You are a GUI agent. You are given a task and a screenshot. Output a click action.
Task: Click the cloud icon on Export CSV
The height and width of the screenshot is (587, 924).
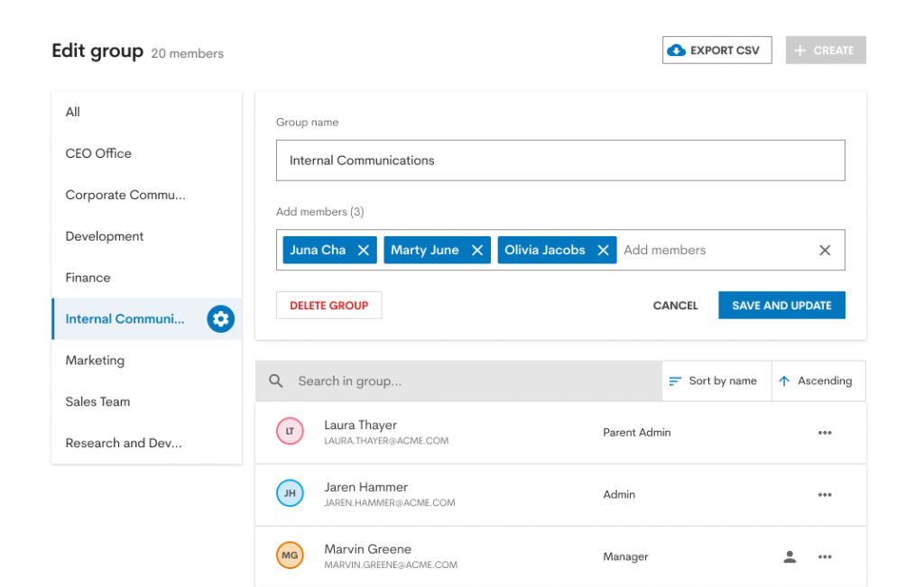point(675,50)
